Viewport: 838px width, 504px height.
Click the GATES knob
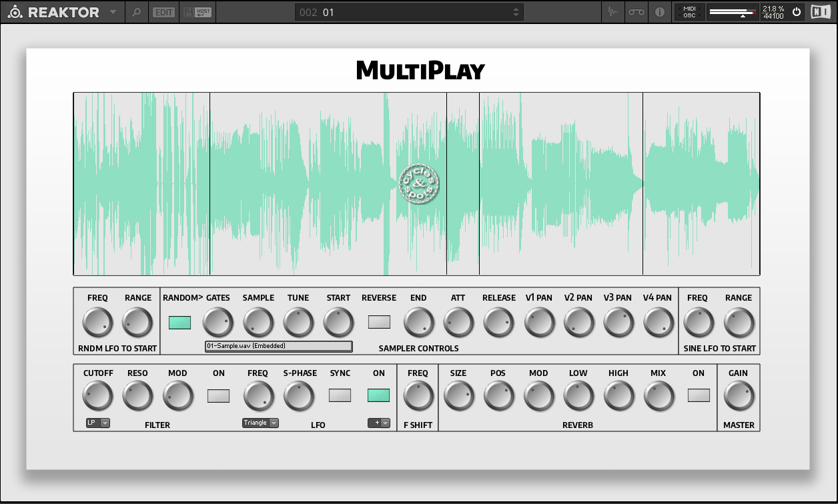pos(218,323)
